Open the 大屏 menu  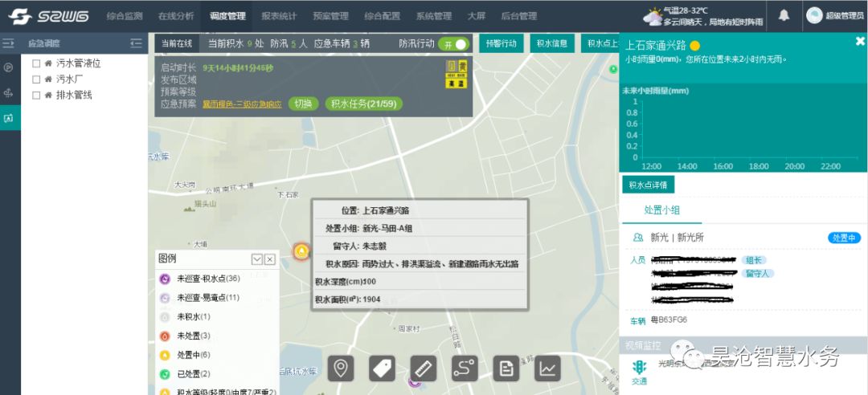pyautogui.click(x=476, y=16)
